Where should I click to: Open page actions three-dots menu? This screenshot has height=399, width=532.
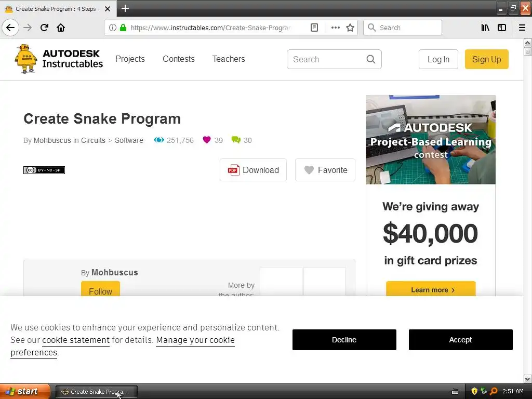pos(335,28)
